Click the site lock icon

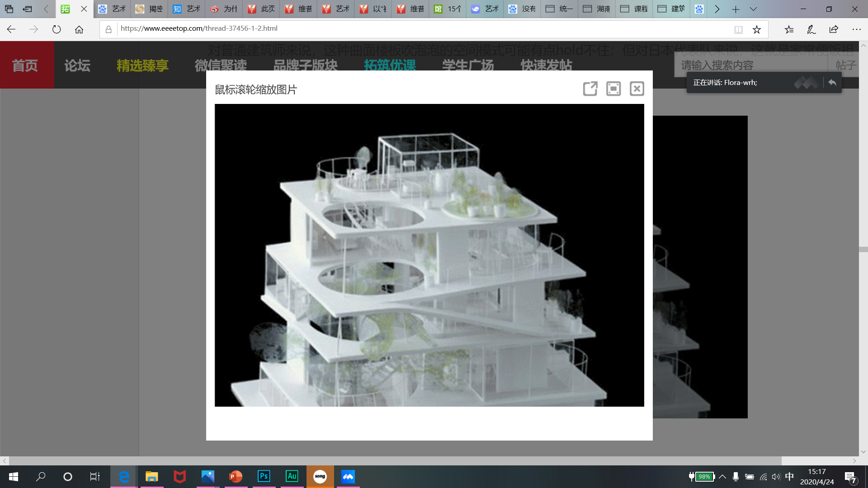(108, 30)
